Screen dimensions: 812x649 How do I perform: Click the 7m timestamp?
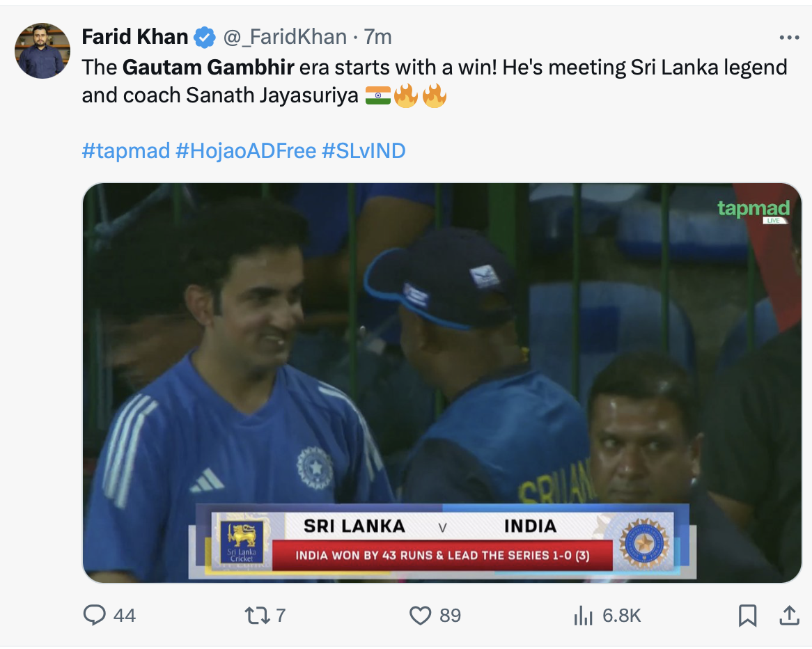[377, 37]
